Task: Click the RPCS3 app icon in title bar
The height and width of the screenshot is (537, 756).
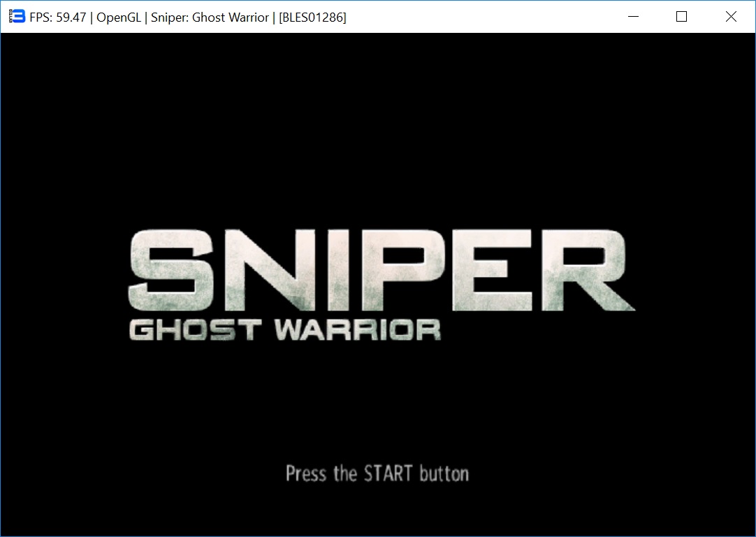Action: pyautogui.click(x=17, y=16)
